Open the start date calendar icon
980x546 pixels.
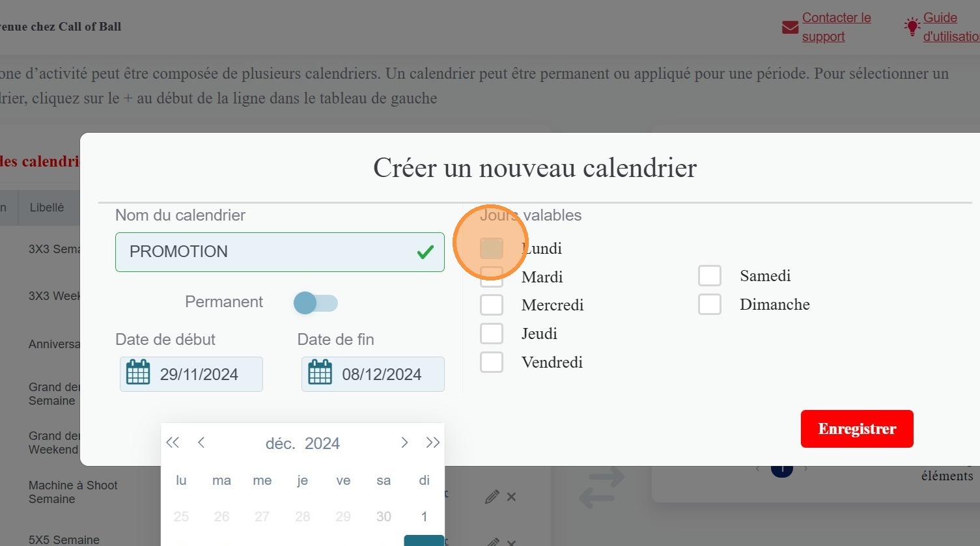[138, 374]
